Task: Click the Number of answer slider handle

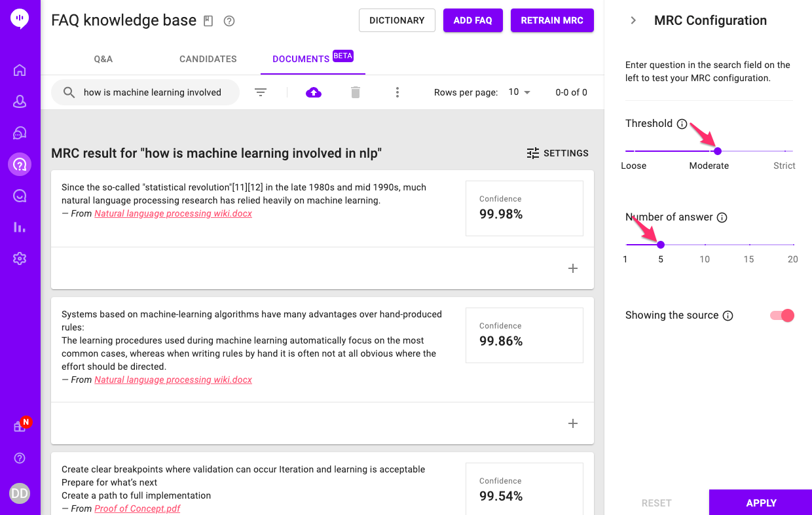Action: point(661,245)
